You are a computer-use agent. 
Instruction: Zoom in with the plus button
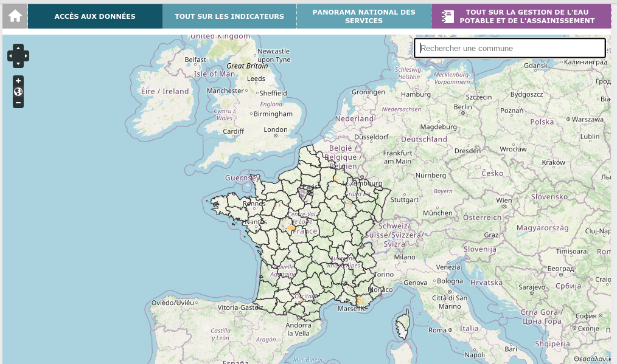pos(18,81)
